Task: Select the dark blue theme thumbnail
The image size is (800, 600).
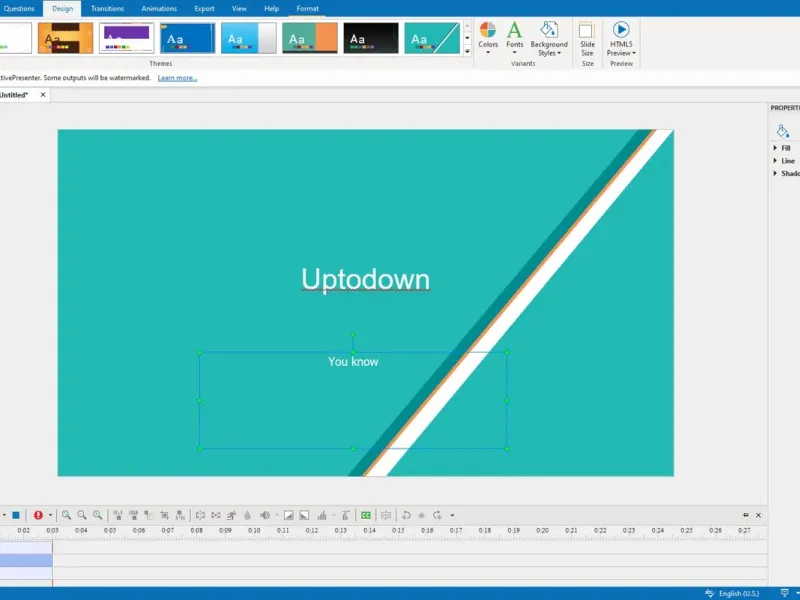Action: 188,38
